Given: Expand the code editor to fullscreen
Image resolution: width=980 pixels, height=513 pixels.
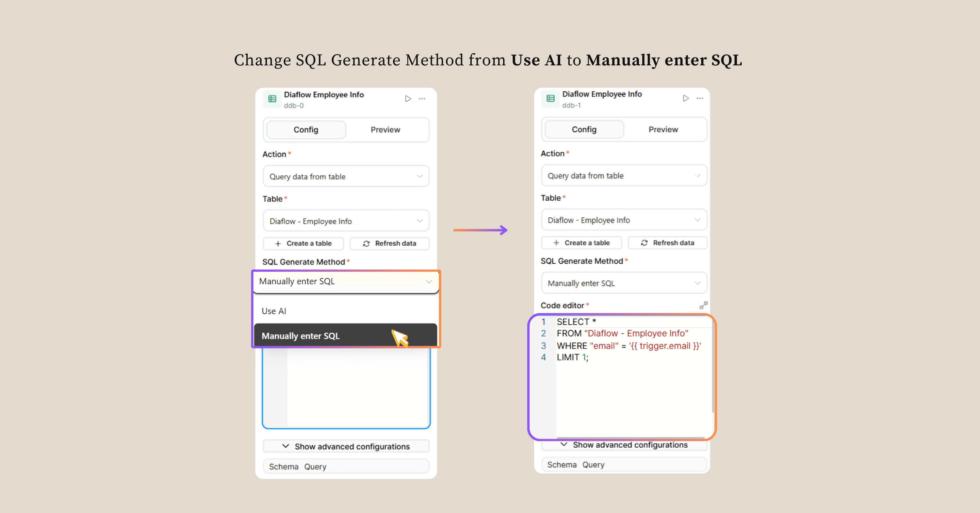Looking at the screenshot, I should click(x=703, y=305).
